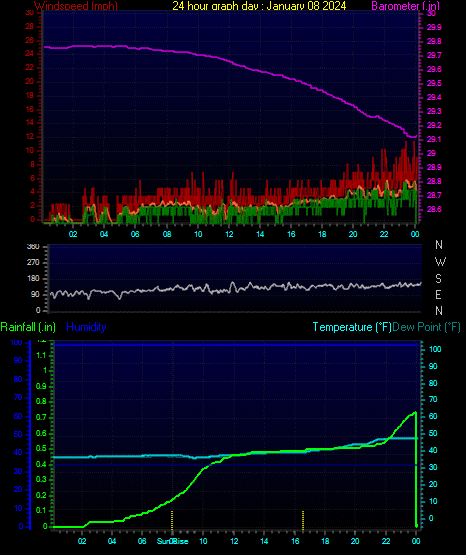Click the 180 degree wind direction axis value
Image resolution: width=466 pixels, height=555 pixels.
[x=33, y=279]
